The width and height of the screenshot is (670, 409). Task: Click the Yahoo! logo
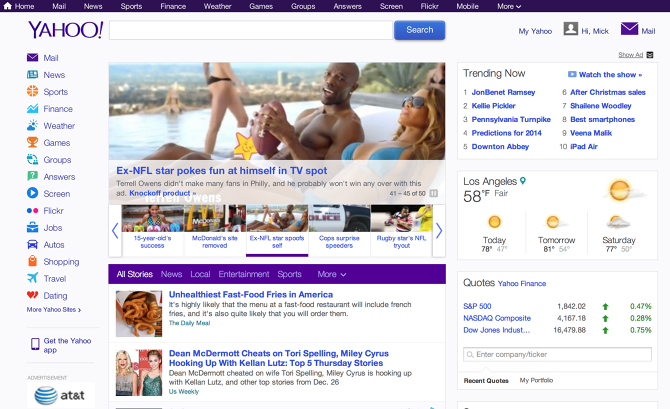pos(65,30)
